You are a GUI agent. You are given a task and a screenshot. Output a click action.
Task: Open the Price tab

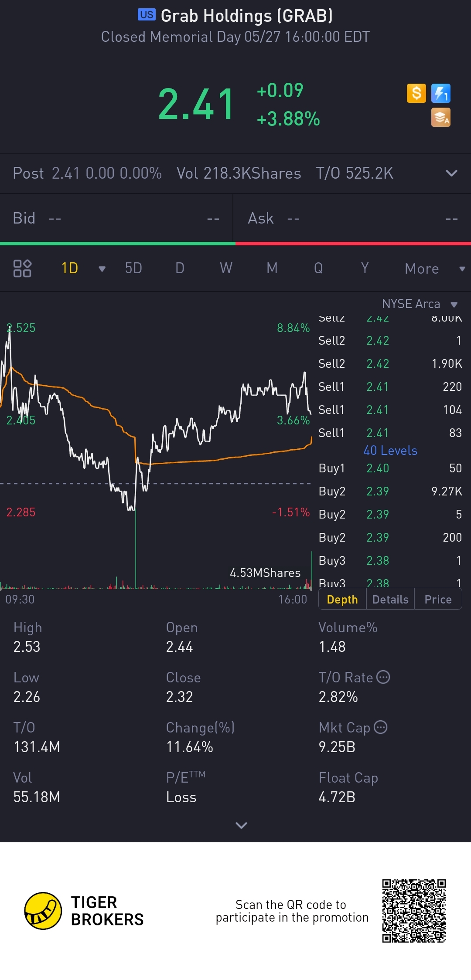(438, 600)
